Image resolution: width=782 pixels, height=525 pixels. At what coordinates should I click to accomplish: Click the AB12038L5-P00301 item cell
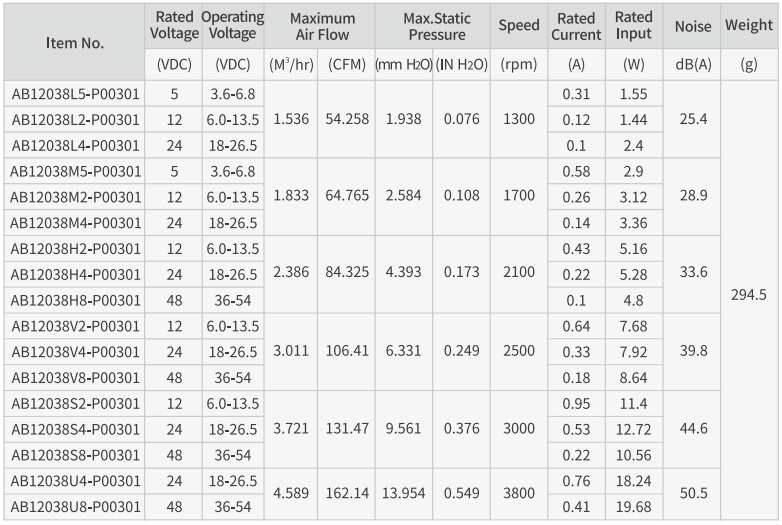[74, 94]
